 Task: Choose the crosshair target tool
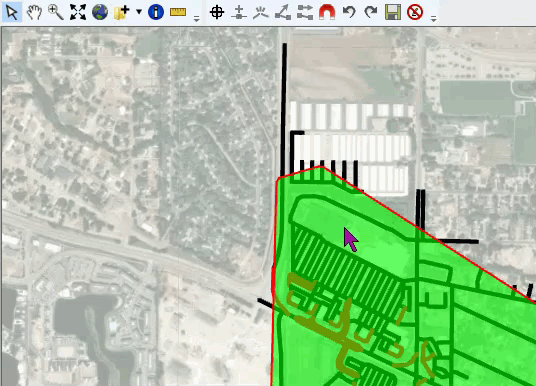pos(217,12)
